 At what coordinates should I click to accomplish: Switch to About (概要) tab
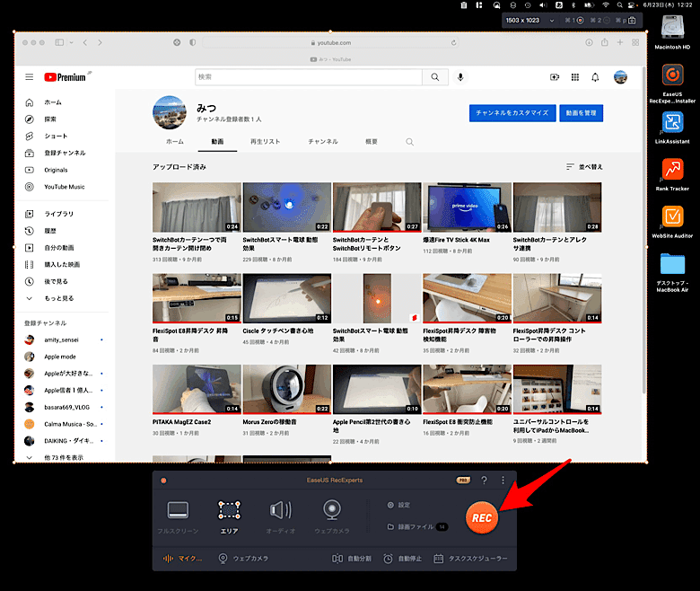point(372,142)
